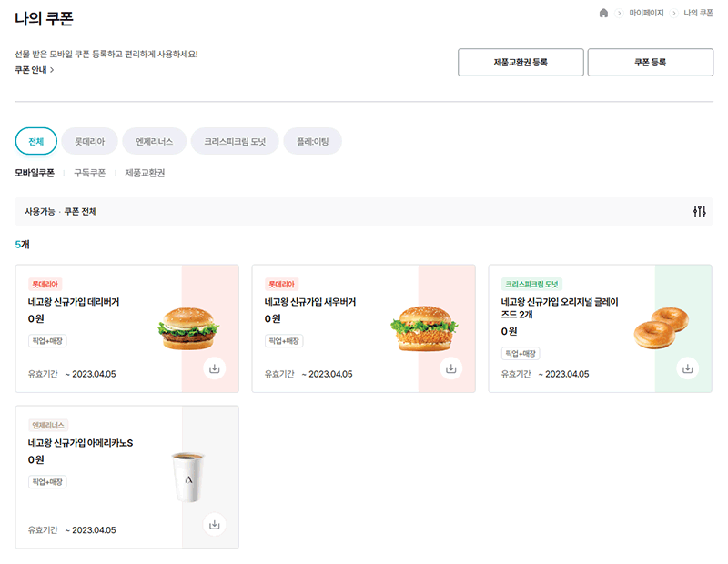Click 픽업+매장 badge on 아메리카노S card
The height and width of the screenshot is (564, 728).
pyautogui.click(x=47, y=482)
